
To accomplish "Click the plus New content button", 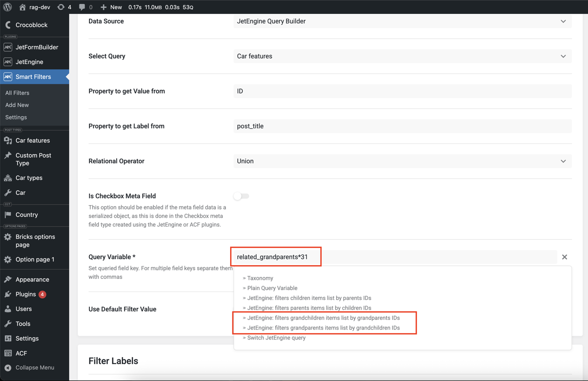I will click(111, 7).
